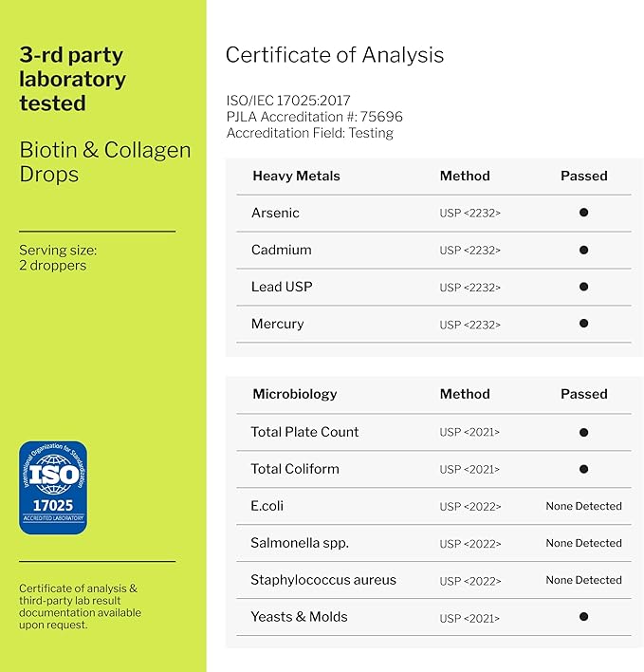The width and height of the screenshot is (644, 672).
Task: Click the Heavy Metals table header
Action: click(x=296, y=176)
